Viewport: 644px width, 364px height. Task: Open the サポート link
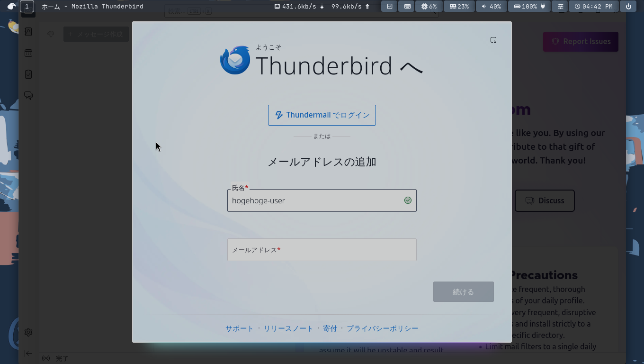click(x=240, y=328)
